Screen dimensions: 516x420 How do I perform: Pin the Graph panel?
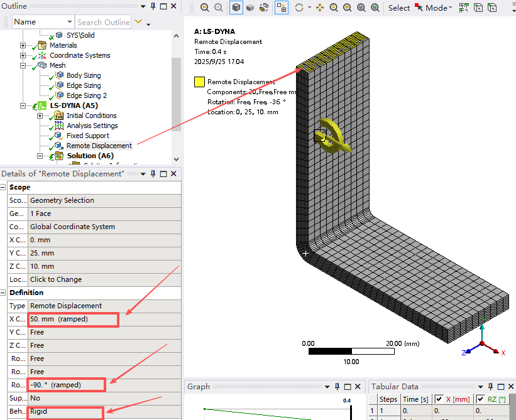pos(338,387)
